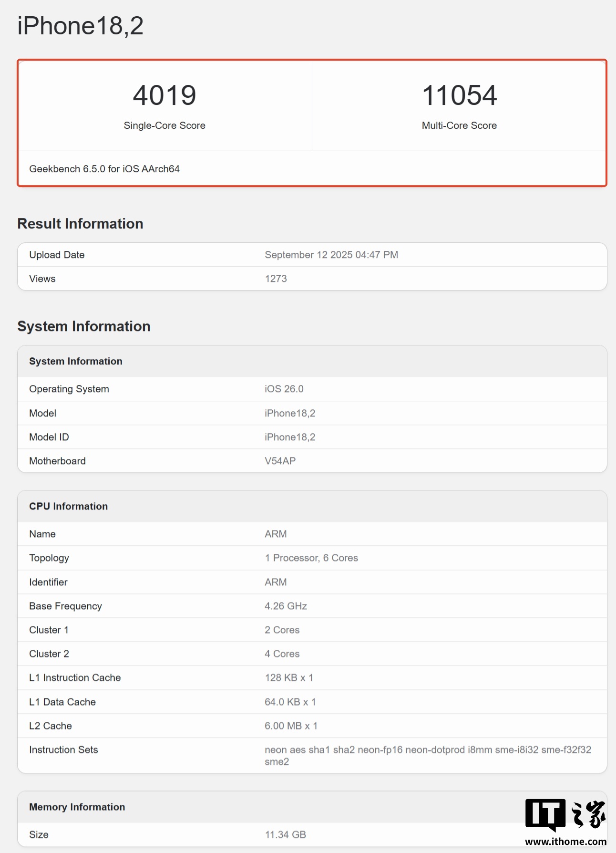The image size is (616, 853).
Task: Select the iOS 26.0 operating system value
Action: 284,389
